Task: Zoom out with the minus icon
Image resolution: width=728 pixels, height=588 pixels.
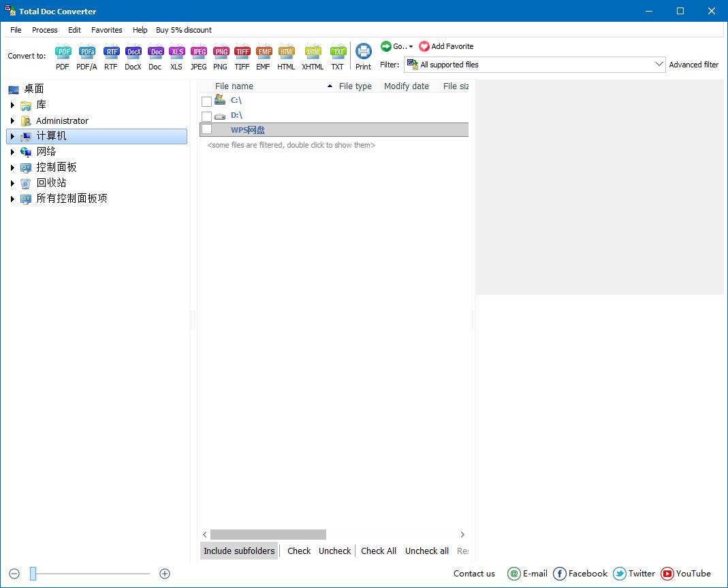Action: pos(14,574)
